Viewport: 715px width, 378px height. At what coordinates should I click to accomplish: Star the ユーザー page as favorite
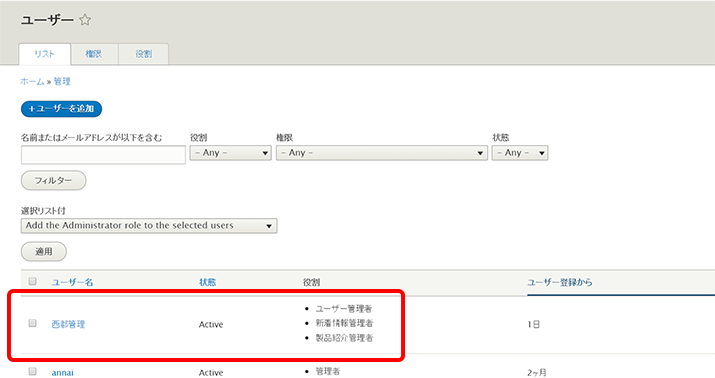(85, 20)
